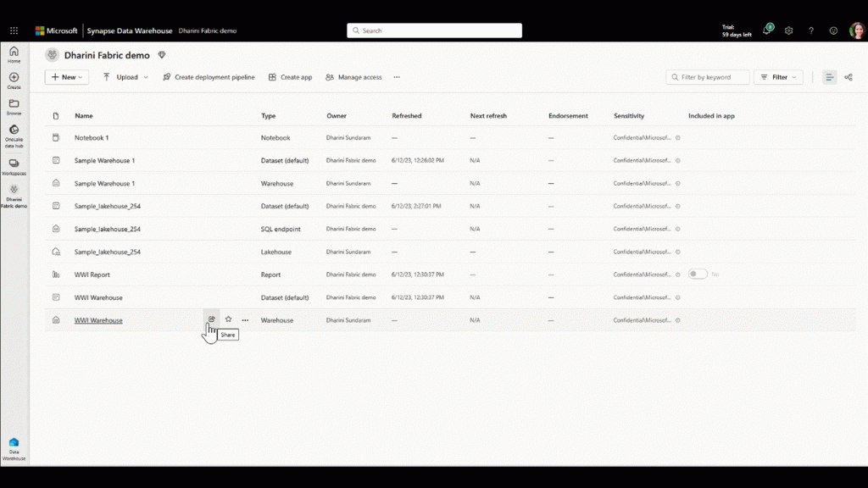Open Sample_lakehouse_254 default dataset
The height and width of the screenshot is (488, 868).
(108, 206)
